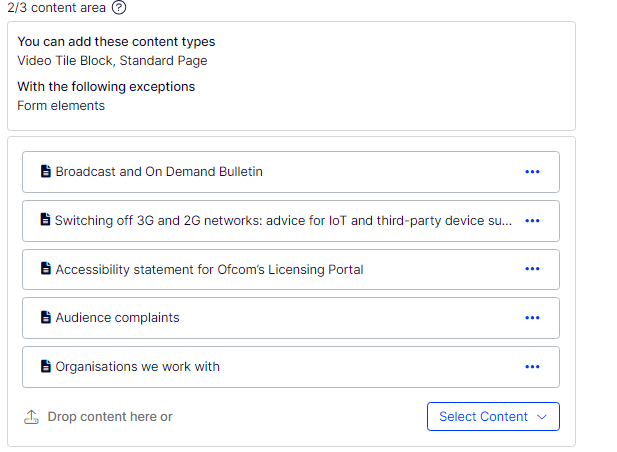Click page icon for Accessibility statement item

point(45,269)
